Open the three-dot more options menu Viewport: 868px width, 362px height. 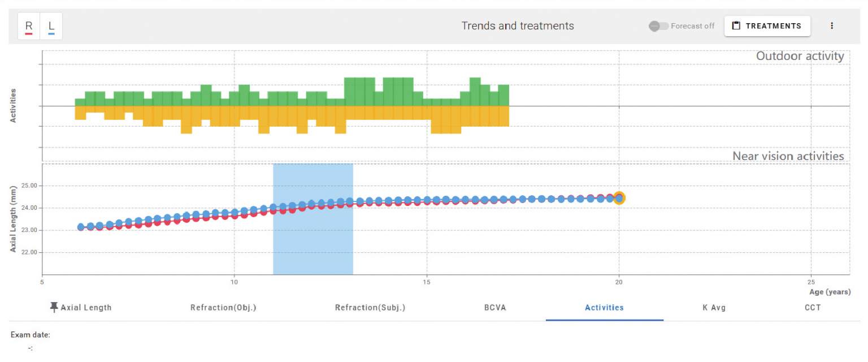[831, 26]
